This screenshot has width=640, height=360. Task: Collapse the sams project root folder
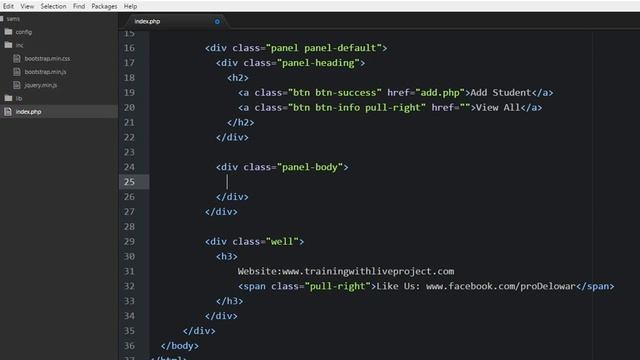coord(13,18)
